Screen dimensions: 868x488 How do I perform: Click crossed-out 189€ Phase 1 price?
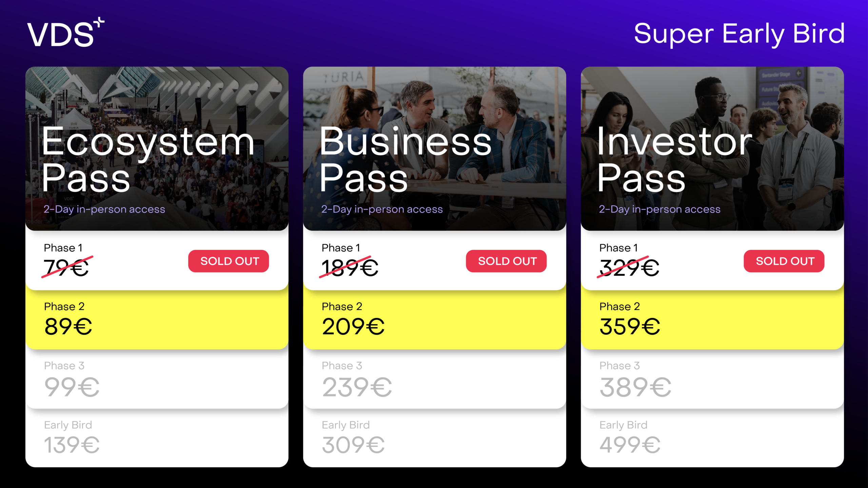(x=350, y=268)
